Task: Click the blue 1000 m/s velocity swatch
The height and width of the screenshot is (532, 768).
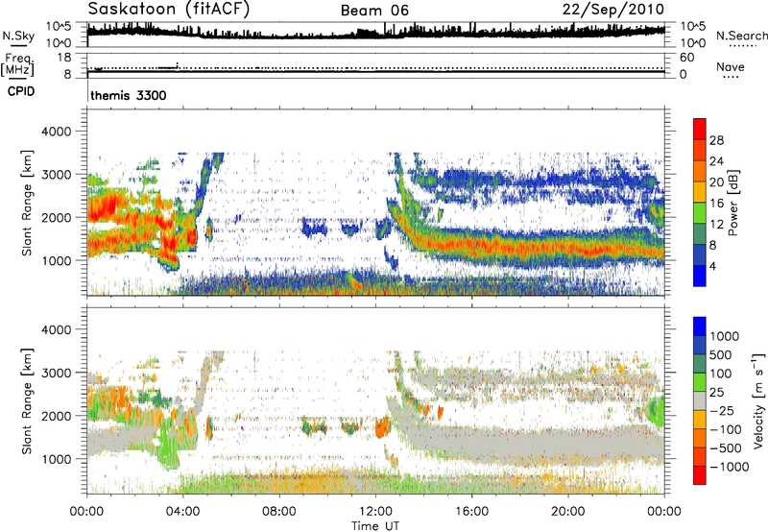Action: click(700, 326)
